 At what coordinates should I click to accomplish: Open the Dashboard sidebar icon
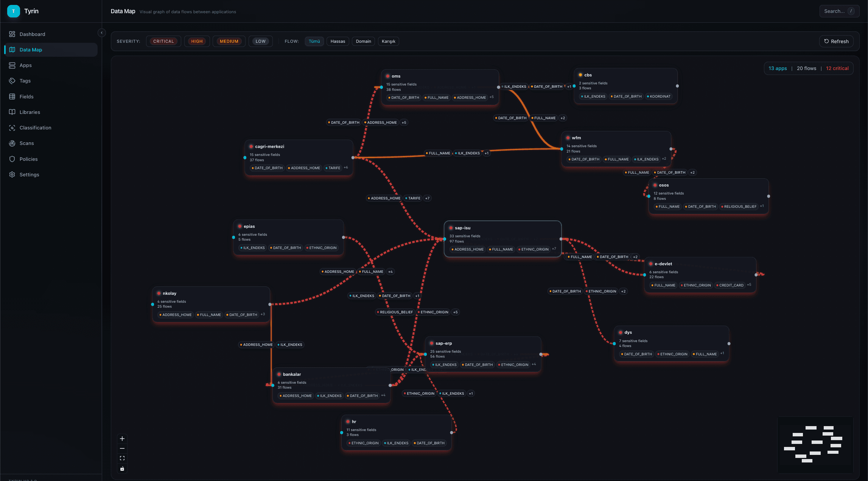click(x=12, y=34)
